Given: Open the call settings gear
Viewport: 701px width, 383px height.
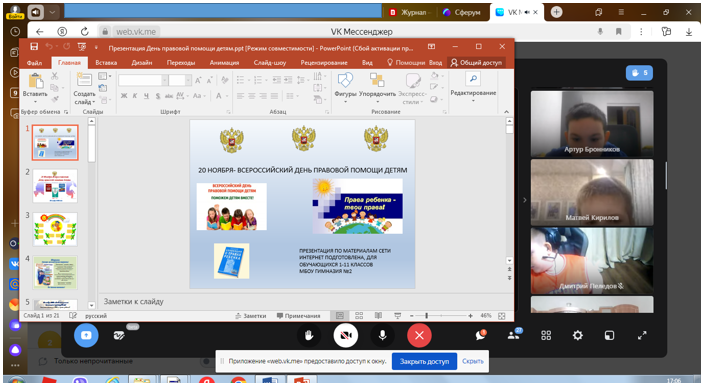Looking at the screenshot, I should coord(578,335).
